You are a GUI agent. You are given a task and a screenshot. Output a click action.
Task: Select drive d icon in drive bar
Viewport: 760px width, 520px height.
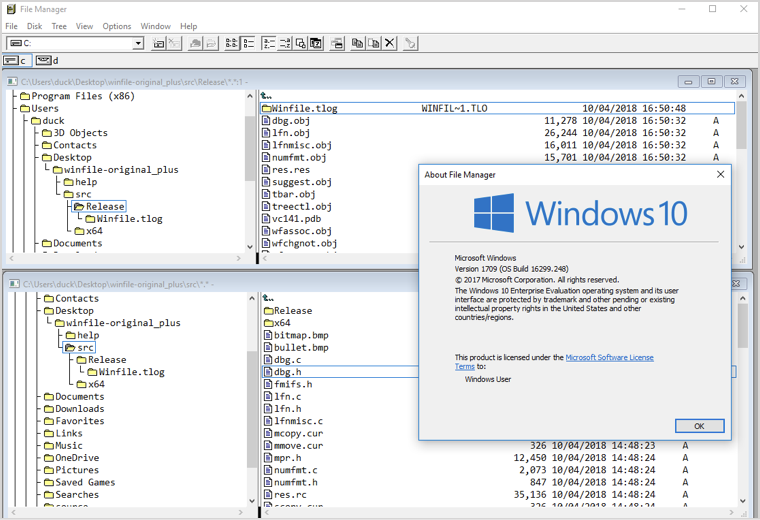pyautogui.click(x=48, y=61)
